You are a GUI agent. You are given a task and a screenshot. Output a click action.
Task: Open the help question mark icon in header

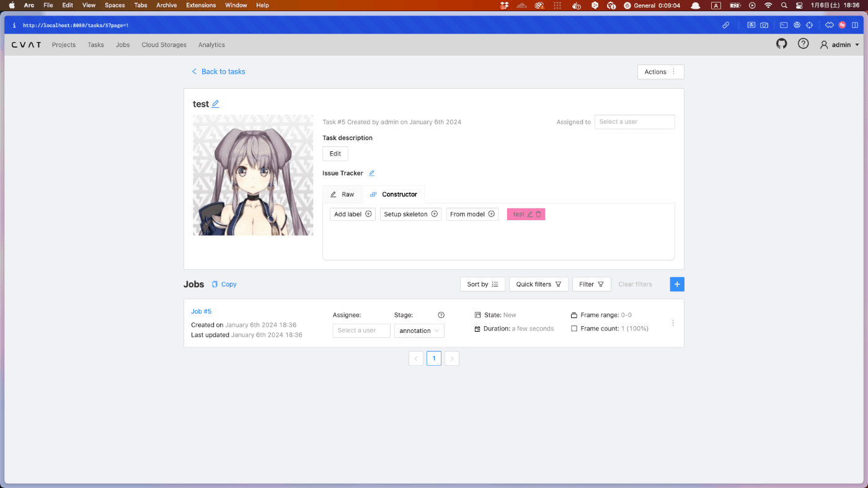click(x=803, y=44)
